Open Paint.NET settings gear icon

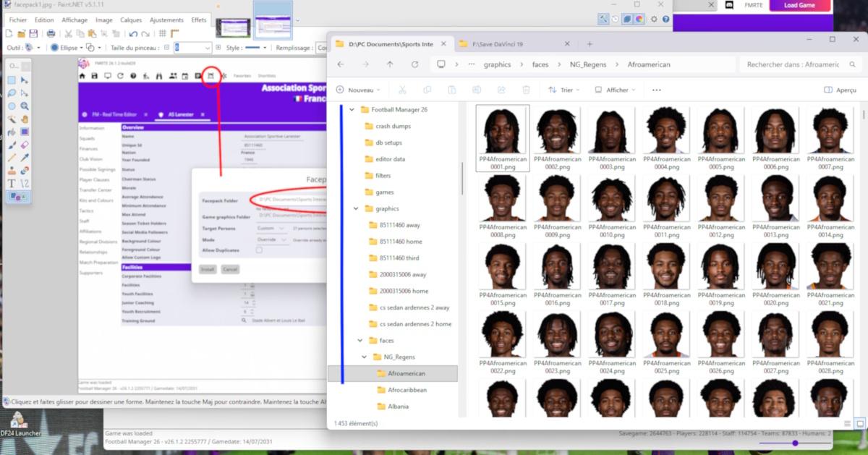(654, 20)
